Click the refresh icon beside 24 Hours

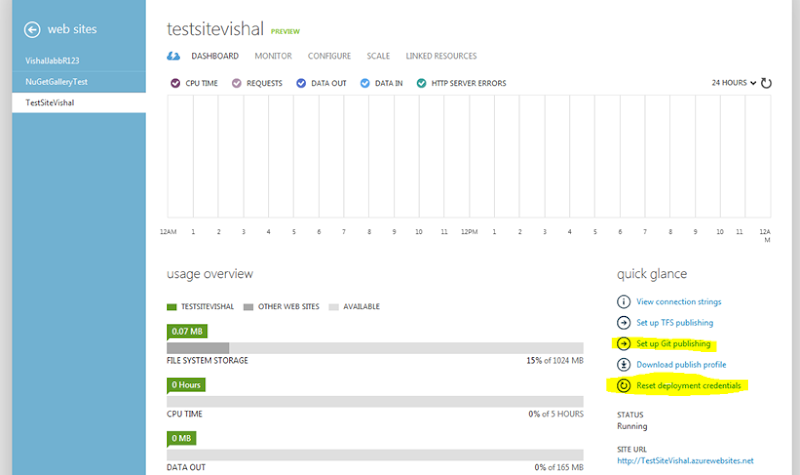coord(767,83)
